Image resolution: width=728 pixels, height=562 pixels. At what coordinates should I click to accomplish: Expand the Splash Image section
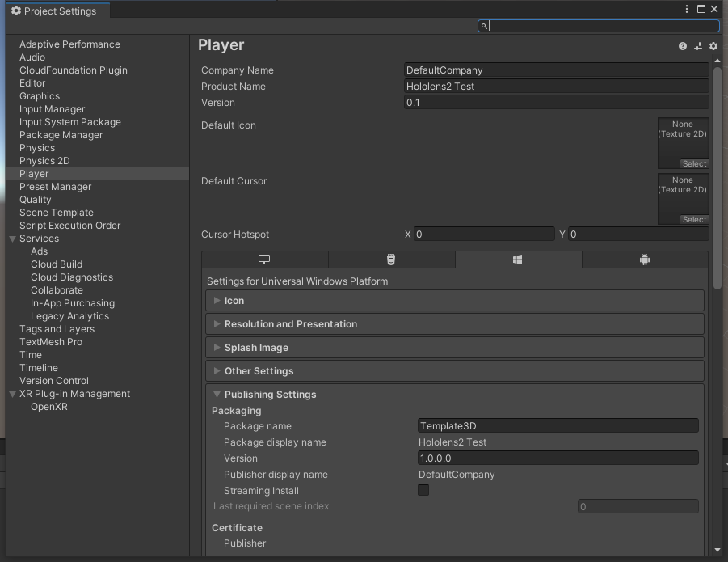pos(455,348)
